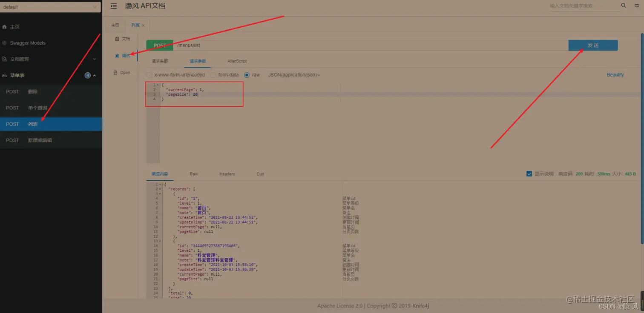Open the JSON(application/json) content type dropdown
Screen dimensions: 644x313
tap(294, 75)
